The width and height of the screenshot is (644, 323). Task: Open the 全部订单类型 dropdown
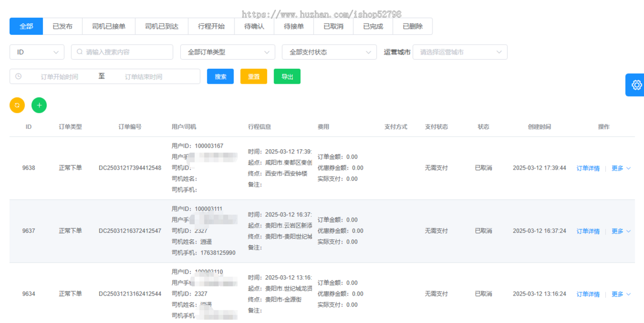tap(228, 52)
